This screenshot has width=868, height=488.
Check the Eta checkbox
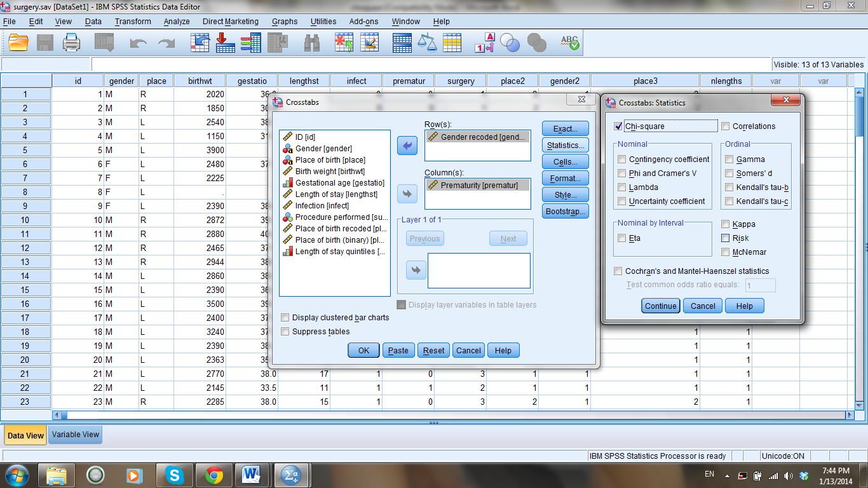tap(622, 238)
